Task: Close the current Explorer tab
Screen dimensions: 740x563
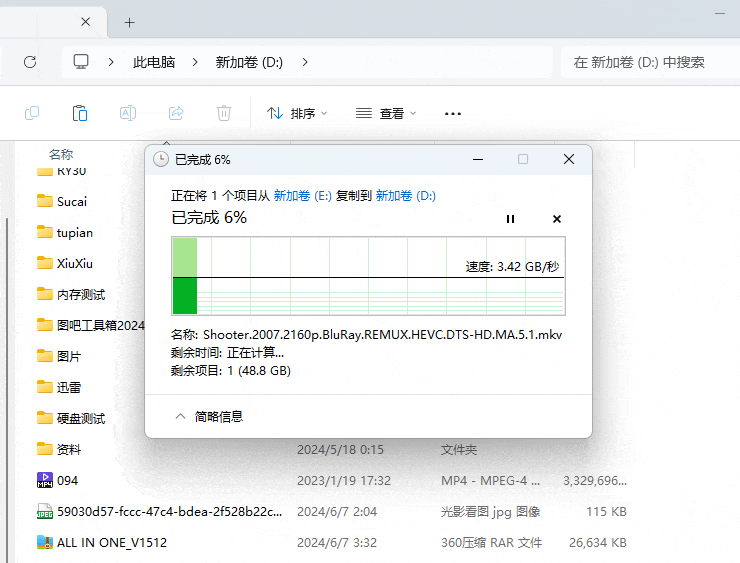Action: (x=85, y=22)
